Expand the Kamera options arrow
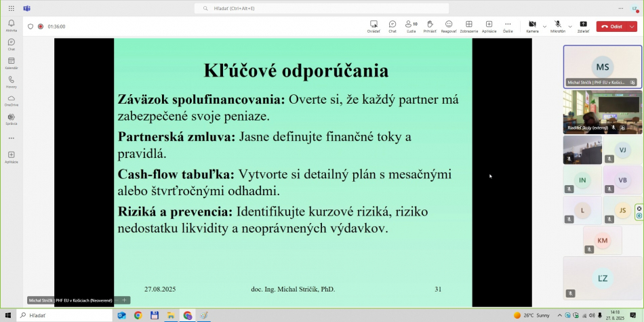 coord(544,26)
